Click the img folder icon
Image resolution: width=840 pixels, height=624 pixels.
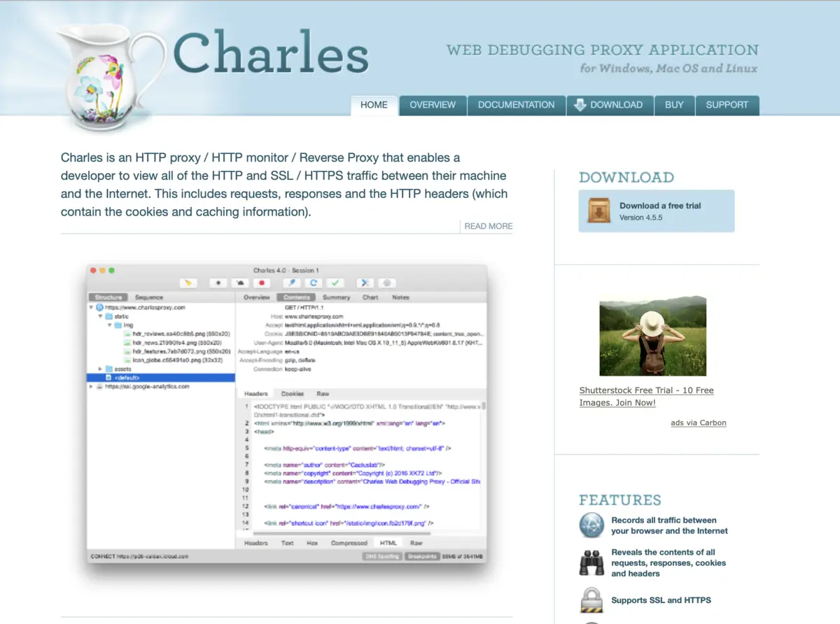point(118,325)
